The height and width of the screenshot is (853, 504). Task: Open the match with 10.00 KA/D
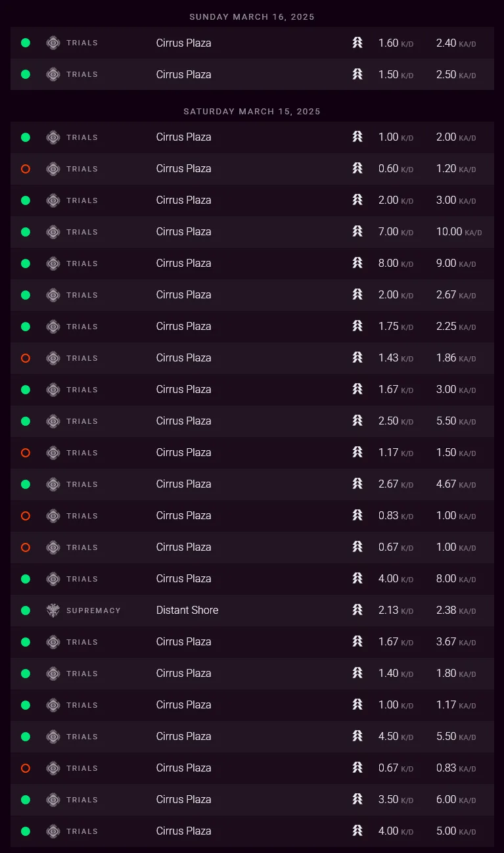[x=184, y=232]
